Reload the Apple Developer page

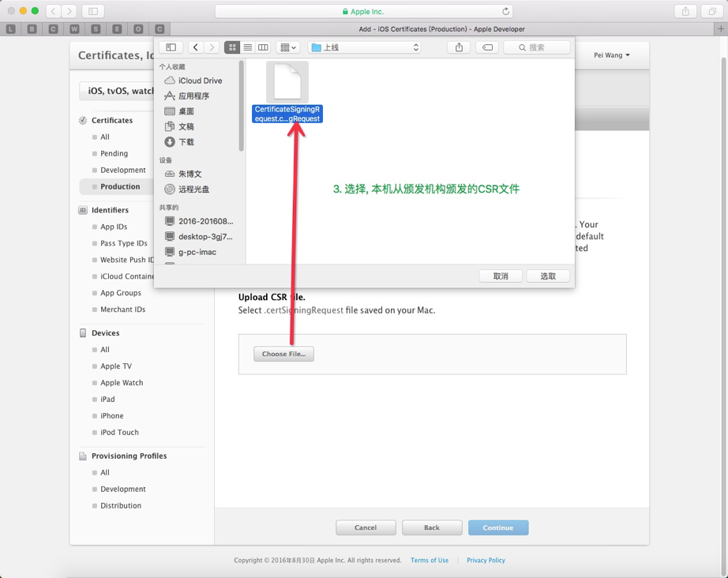tap(505, 11)
